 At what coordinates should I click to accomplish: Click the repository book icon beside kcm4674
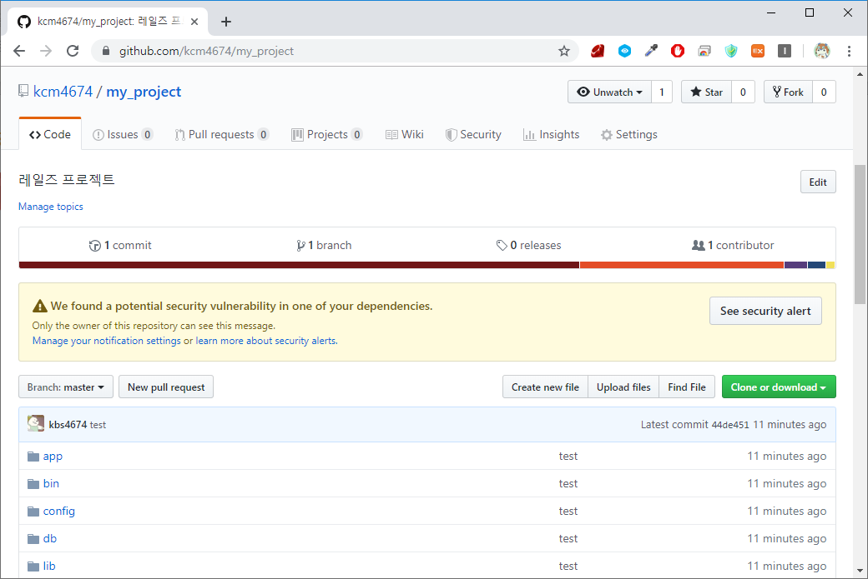tap(23, 91)
